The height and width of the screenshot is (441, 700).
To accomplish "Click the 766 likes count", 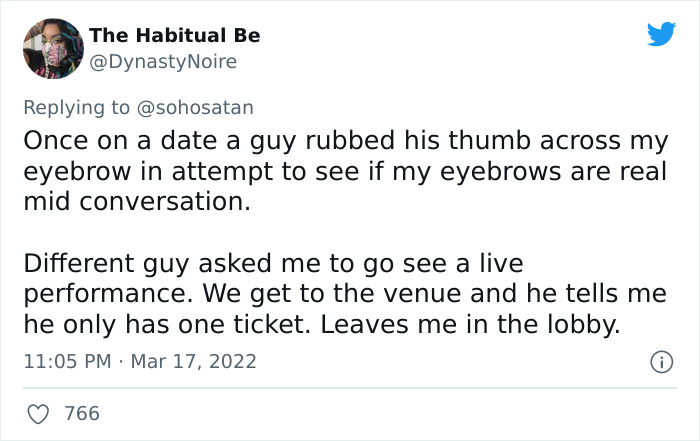I will 81,413.
